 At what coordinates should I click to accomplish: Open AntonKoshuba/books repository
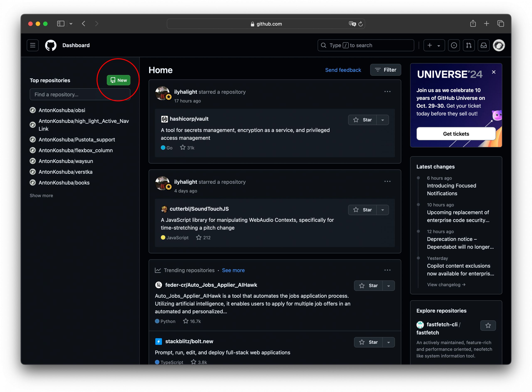coord(64,183)
